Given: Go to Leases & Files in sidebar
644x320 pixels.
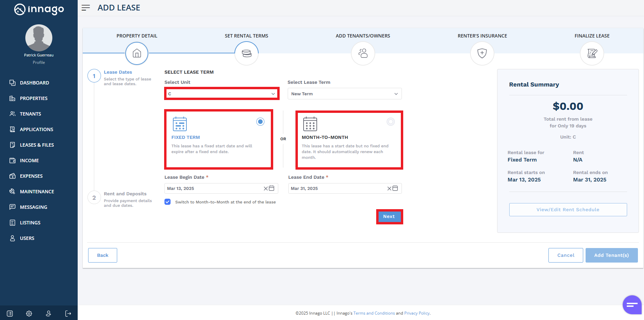Looking at the screenshot, I should pyautogui.click(x=37, y=145).
